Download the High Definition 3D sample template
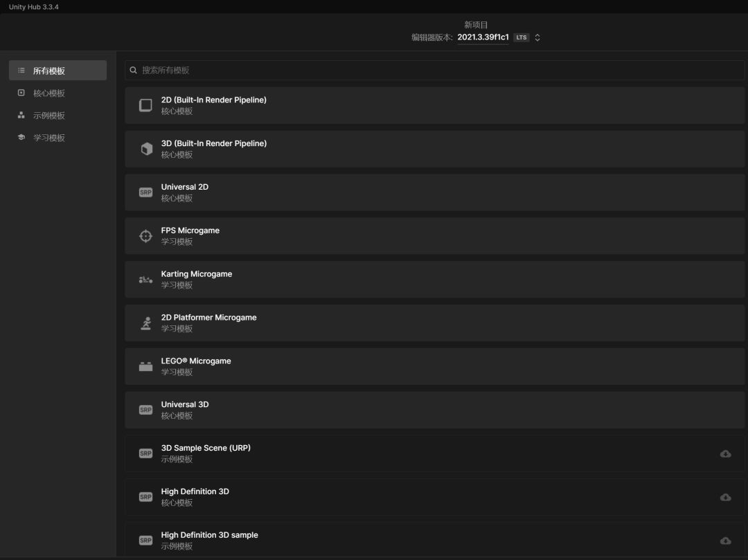The width and height of the screenshot is (748, 560). coord(726,541)
